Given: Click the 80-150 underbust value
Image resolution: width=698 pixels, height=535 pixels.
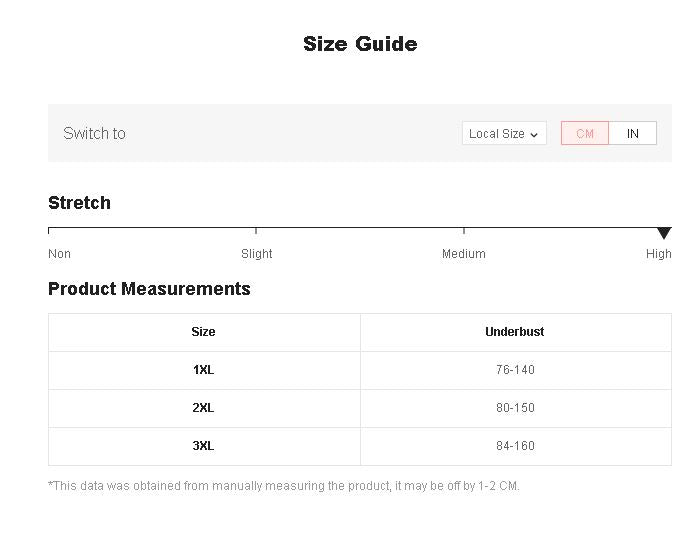Looking at the screenshot, I should click(515, 408).
